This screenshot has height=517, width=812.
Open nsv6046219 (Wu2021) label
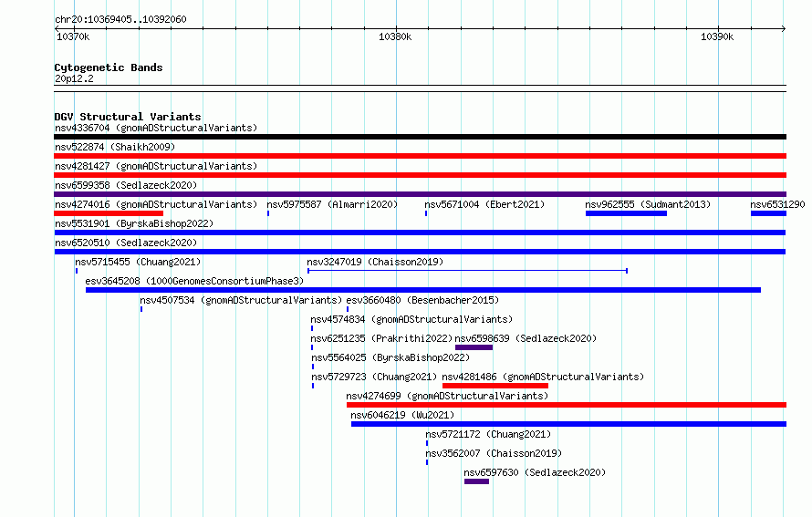coord(402,415)
